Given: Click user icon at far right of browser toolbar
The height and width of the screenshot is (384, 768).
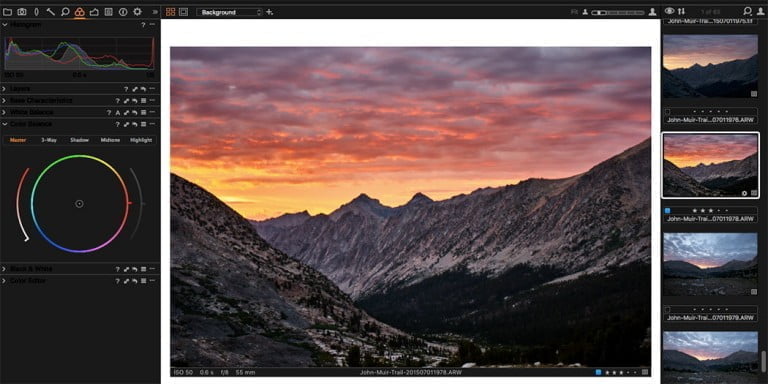Looking at the screenshot, I should (760, 11).
